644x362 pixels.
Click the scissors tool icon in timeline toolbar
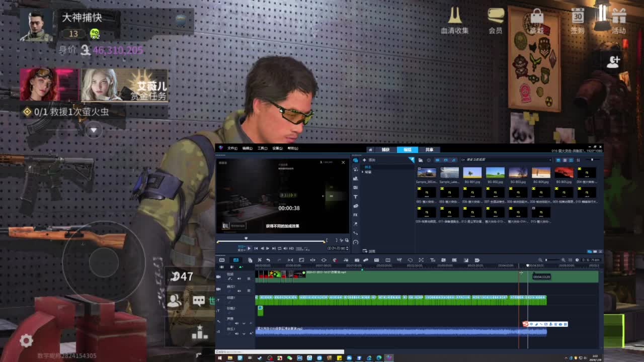pyautogui.click(x=260, y=260)
